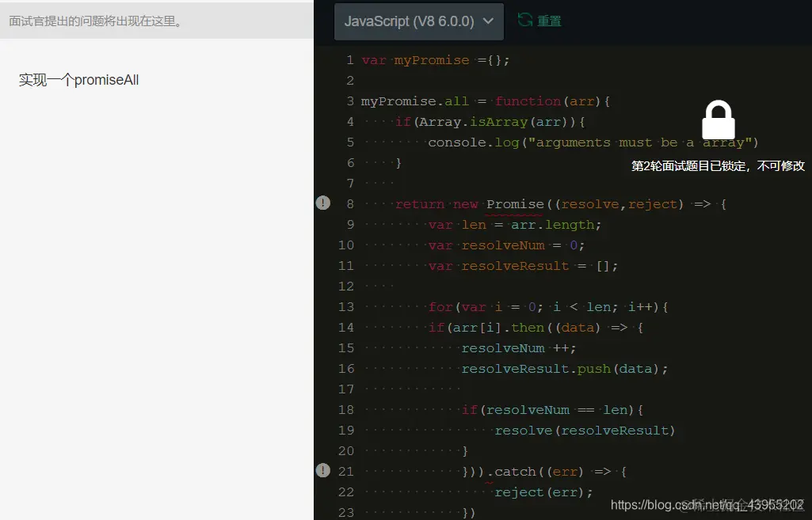Viewport: 812px width, 520px height.
Task: Click line number 3 in gutter
Action: click(350, 101)
